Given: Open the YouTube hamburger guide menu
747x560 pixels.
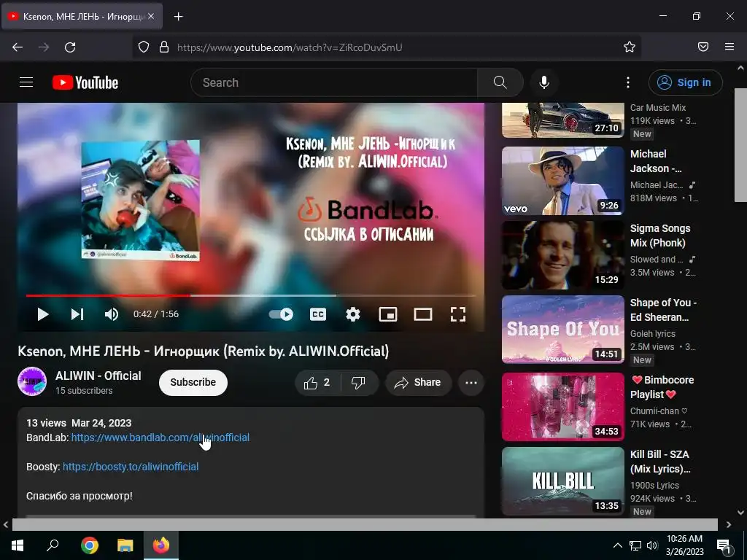Looking at the screenshot, I should [x=26, y=82].
